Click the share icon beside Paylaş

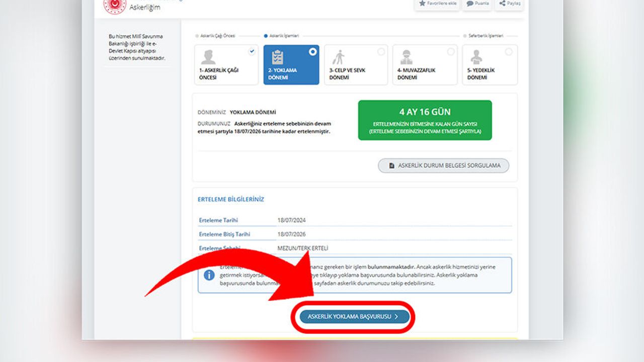(502, 4)
